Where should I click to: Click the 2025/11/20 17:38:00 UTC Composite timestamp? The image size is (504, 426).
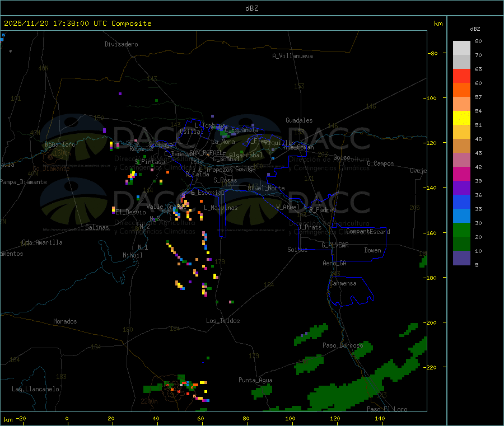tap(77, 24)
